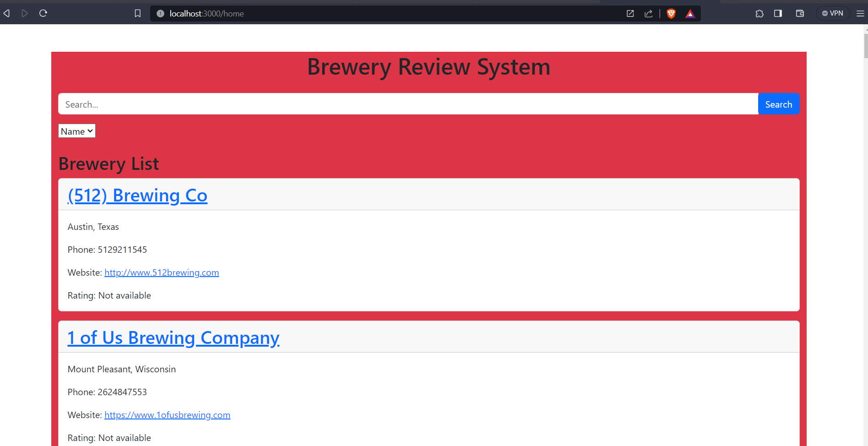Open the site information panel in the address bar
The image size is (868, 446).
(160, 13)
